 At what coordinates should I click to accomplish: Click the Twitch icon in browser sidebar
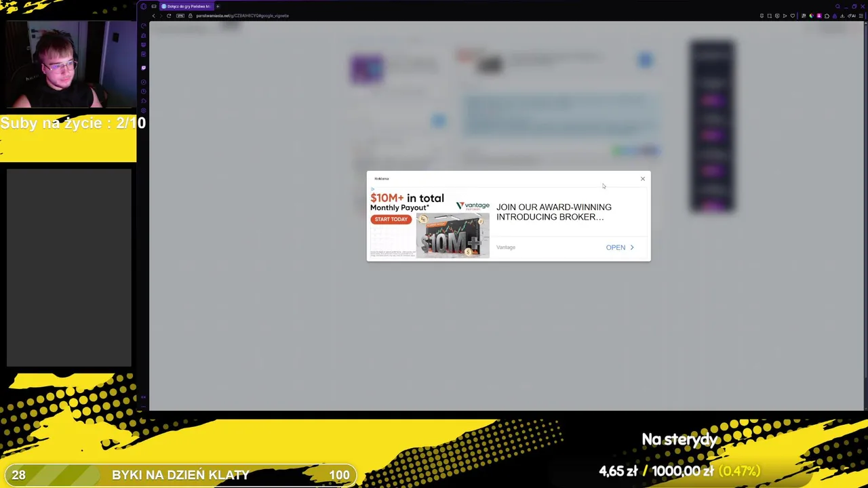pyautogui.click(x=143, y=68)
